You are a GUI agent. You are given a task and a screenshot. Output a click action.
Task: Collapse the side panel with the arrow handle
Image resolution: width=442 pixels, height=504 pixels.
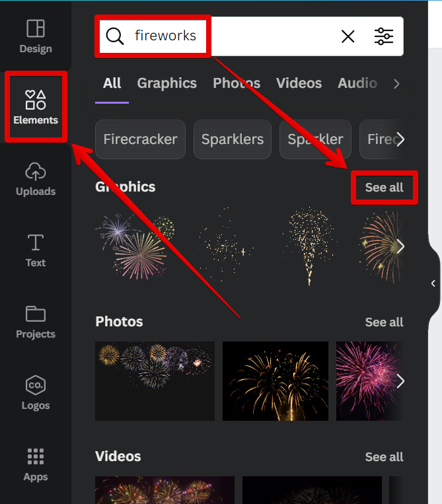433,283
